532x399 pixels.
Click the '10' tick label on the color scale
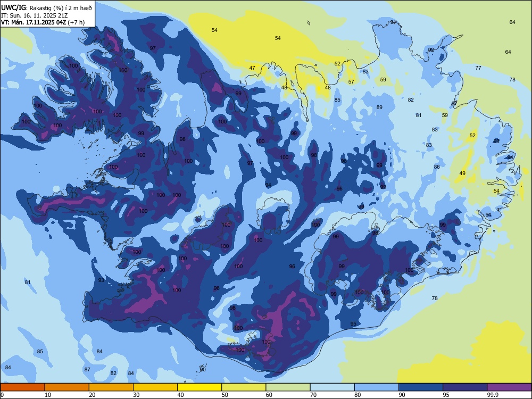point(48,395)
